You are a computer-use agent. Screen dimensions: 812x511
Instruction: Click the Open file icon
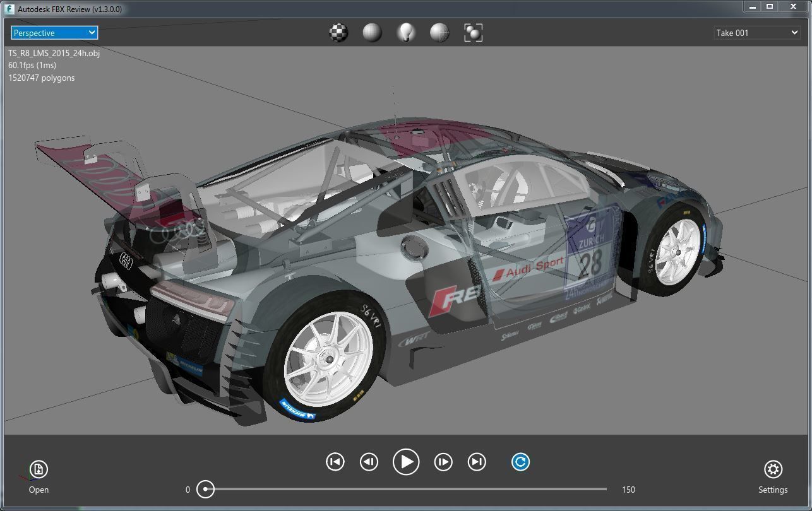point(39,469)
